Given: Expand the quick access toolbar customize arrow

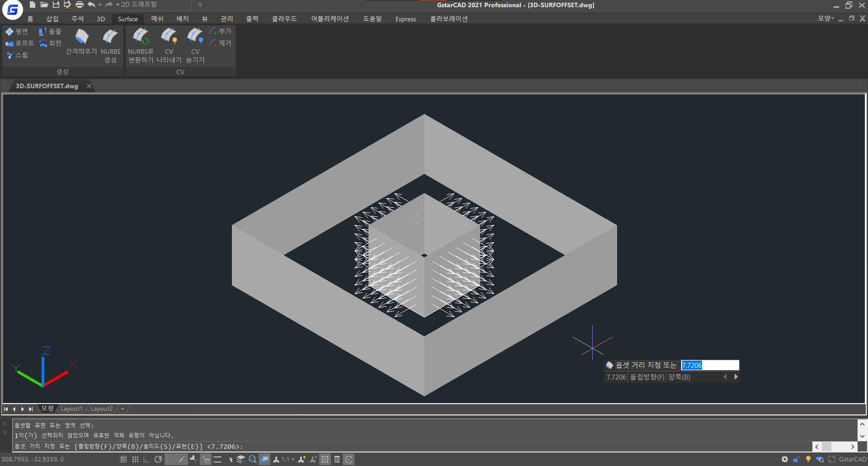Looking at the screenshot, I should (x=200, y=5).
